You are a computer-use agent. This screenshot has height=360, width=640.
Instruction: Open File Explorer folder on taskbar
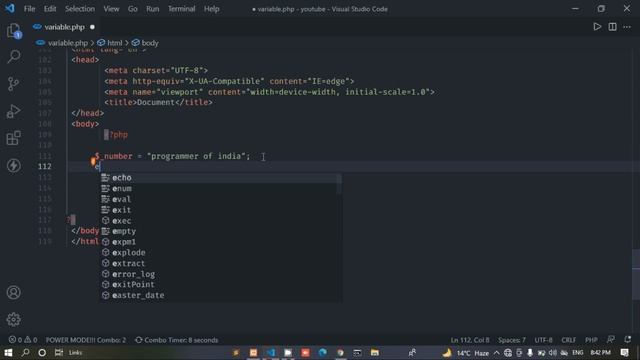tap(375, 353)
